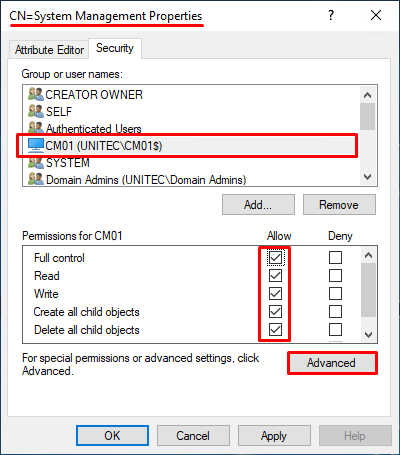The height and width of the screenshot is (455, 400).
Task: Open the Advanced permissions settings
Action: tap(331, 363)
